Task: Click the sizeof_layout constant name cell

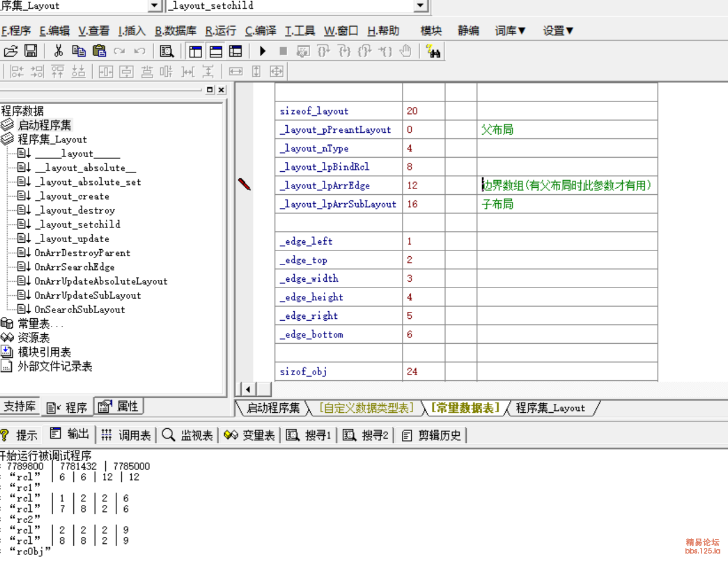Action: (339, 111)
